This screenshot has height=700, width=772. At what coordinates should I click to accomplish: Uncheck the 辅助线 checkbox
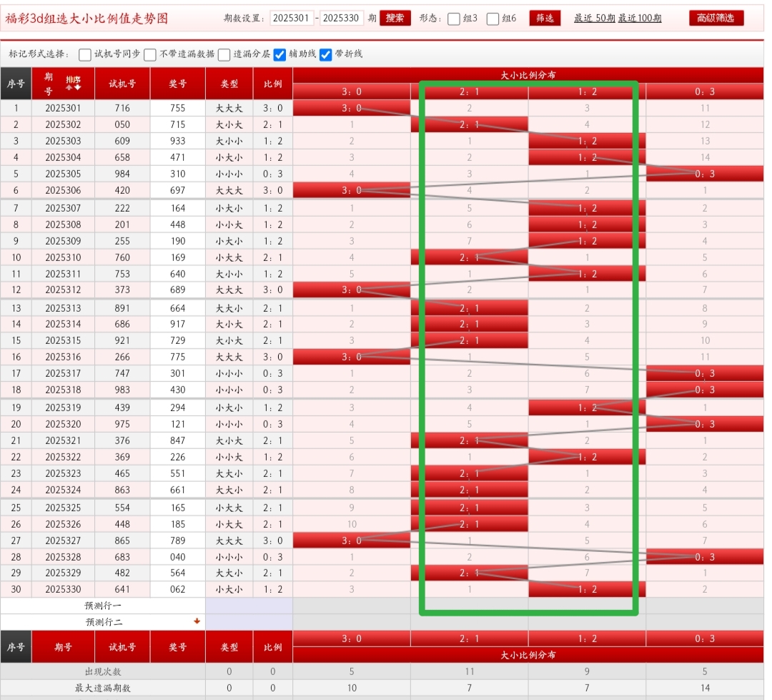(280, 54)
